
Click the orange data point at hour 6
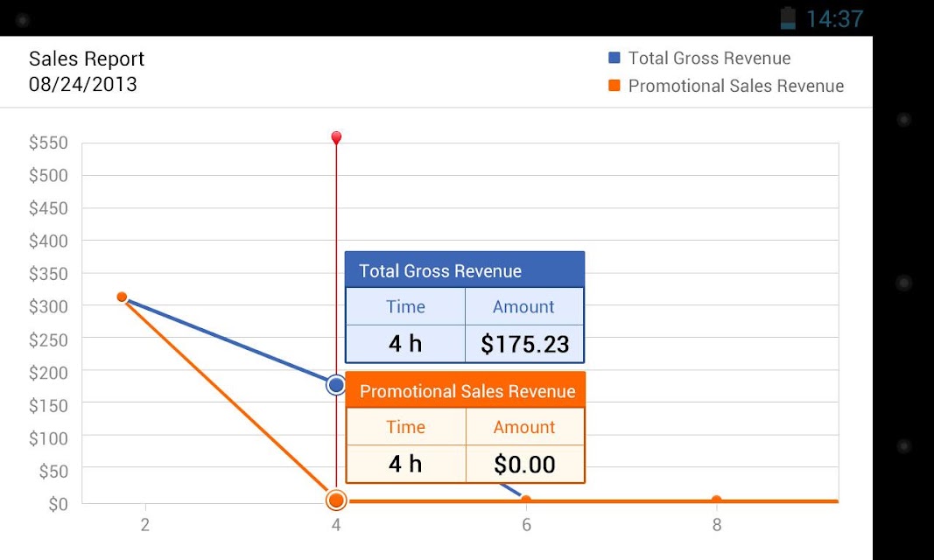tap(526, 500)
